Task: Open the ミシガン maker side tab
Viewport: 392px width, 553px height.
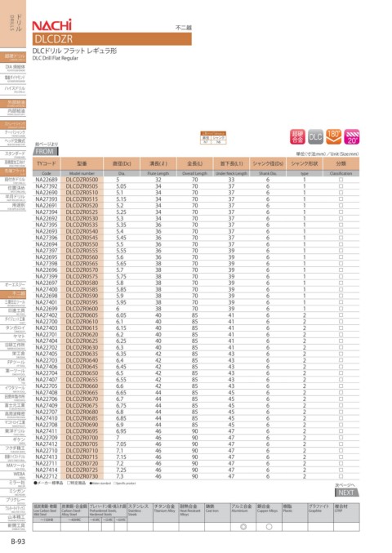Action: pos(13,492)
